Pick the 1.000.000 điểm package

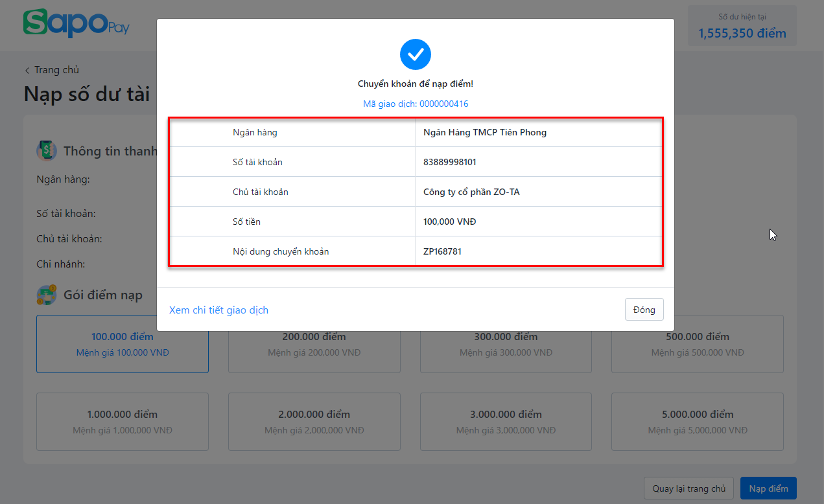(x=123, y=422)
